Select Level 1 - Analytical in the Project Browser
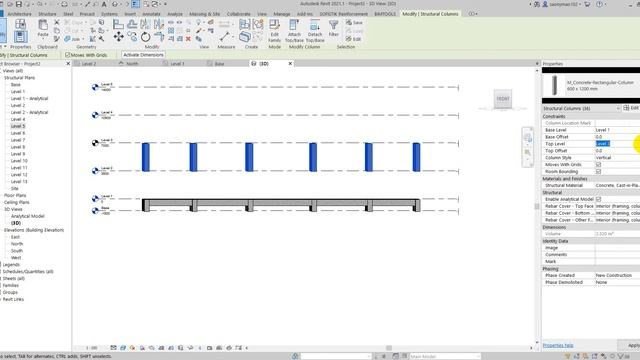 [29, 98]
